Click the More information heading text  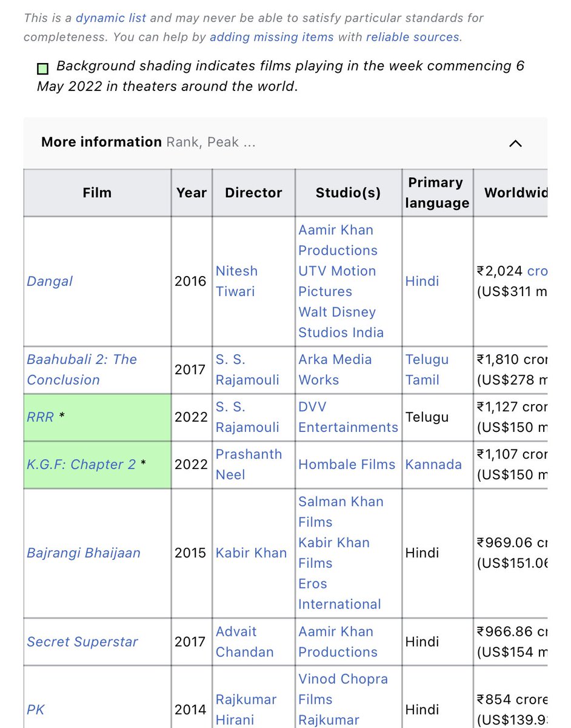pos(101,143)
